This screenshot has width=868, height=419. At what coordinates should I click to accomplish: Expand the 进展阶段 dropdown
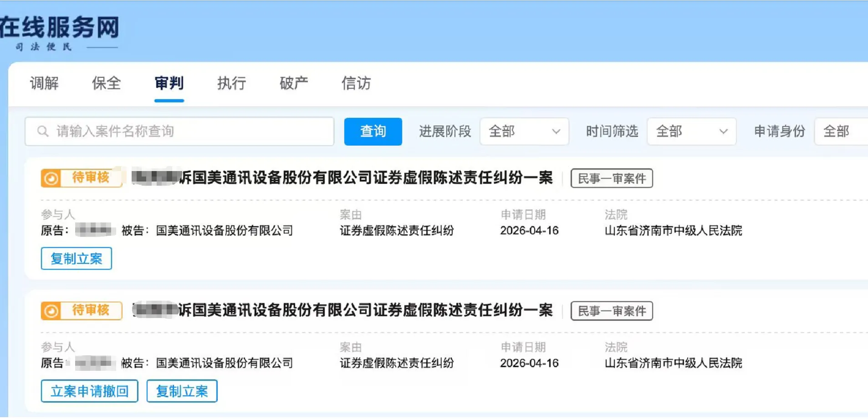pos(524,131)
